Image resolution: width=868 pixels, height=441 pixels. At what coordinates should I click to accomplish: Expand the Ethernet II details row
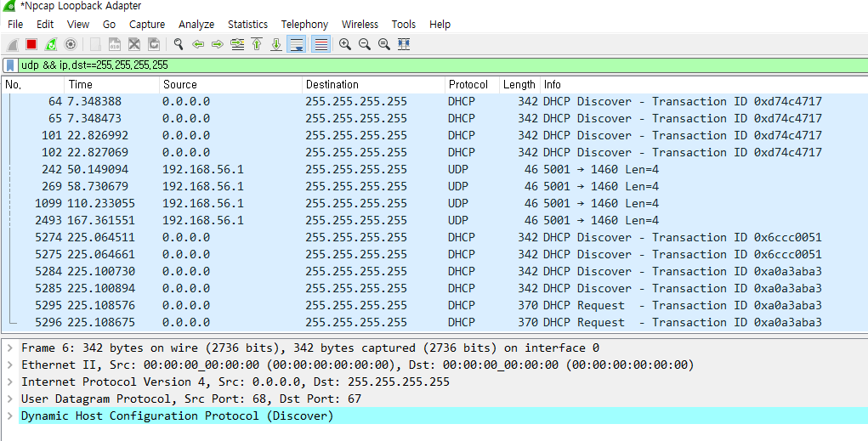(9, 365)
